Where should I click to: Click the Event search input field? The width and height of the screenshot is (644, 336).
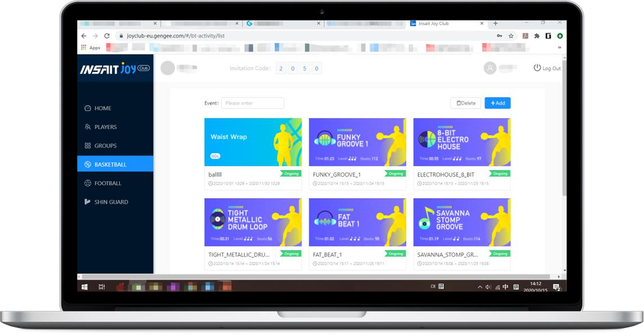tap(253, 103)
